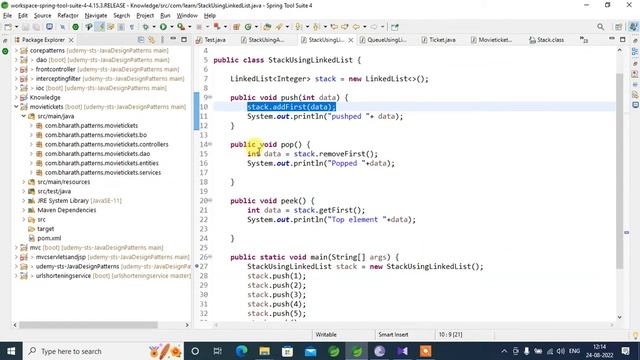Toggle Mark Occurrences in toolbar

click(100, 27)
